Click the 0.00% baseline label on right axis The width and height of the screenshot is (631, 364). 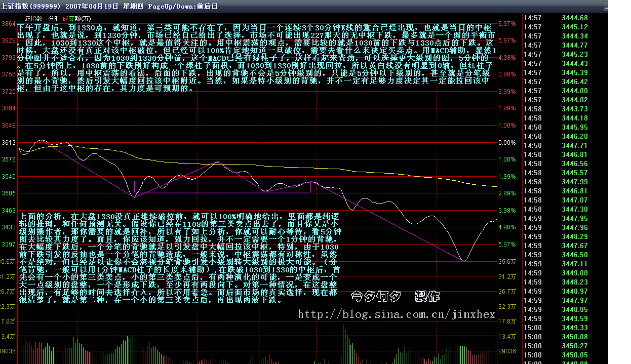tap(507, 143)
